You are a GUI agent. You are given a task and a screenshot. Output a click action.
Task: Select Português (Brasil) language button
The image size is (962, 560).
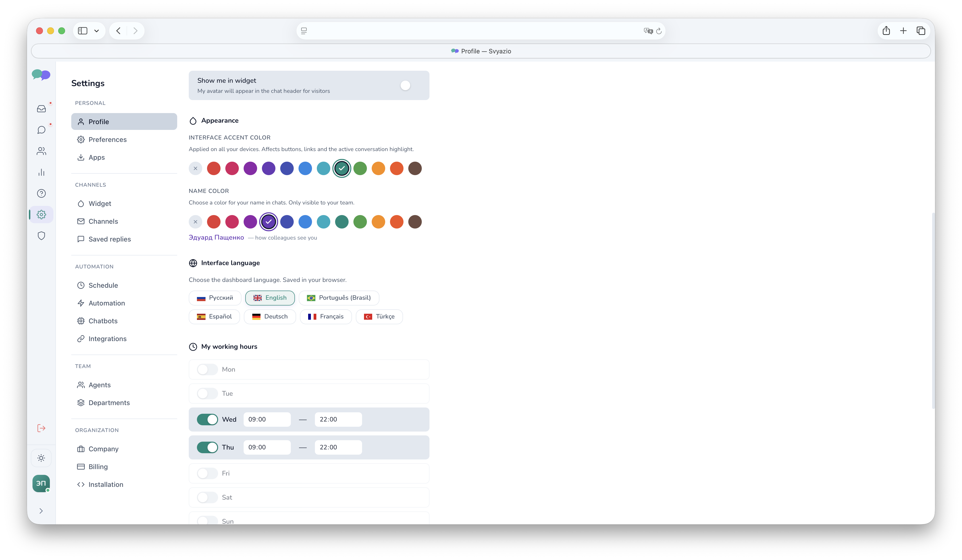point(339,298)
